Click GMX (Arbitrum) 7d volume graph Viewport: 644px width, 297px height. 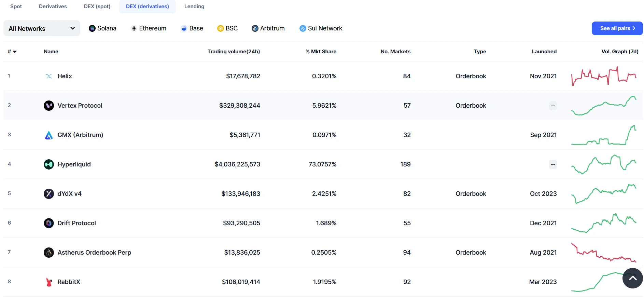click(604, 135)
